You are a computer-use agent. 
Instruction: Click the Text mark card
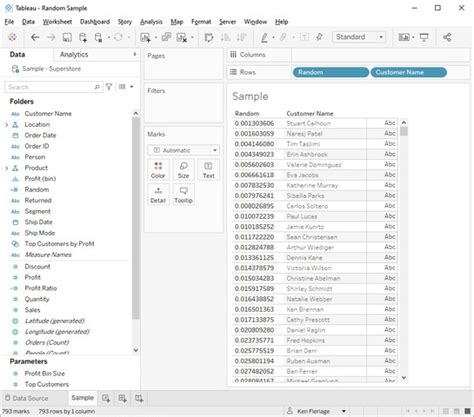click(x=208, y=170)
